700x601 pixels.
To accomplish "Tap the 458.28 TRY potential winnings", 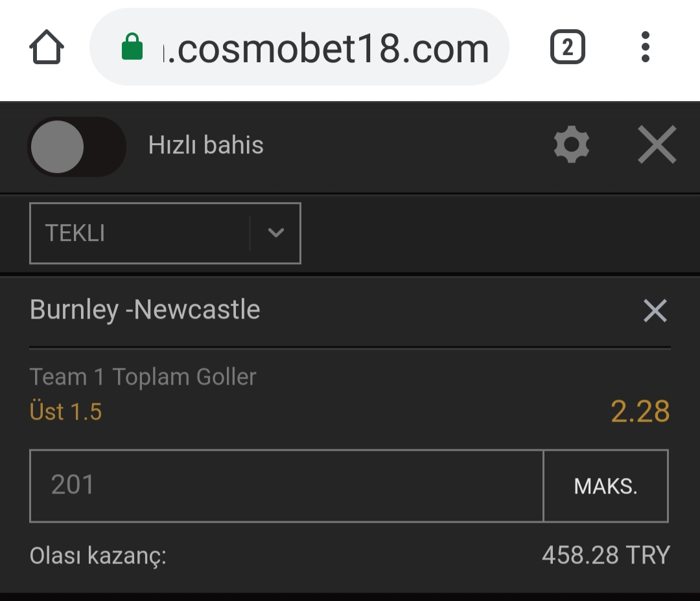I will click(606, 556).
